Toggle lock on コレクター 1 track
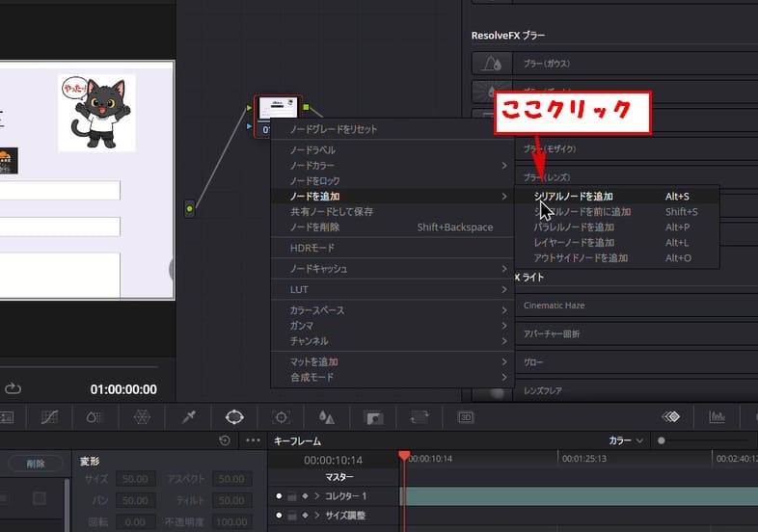Image resolution: width=758 pixels, height=532 pixels. pyautogui.click(x=291, y=496)
